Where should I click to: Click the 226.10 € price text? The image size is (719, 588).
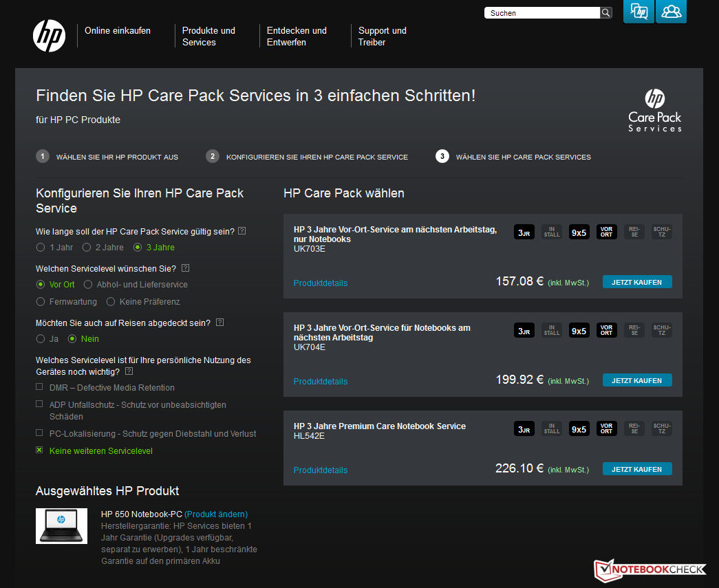click(519, 468)
